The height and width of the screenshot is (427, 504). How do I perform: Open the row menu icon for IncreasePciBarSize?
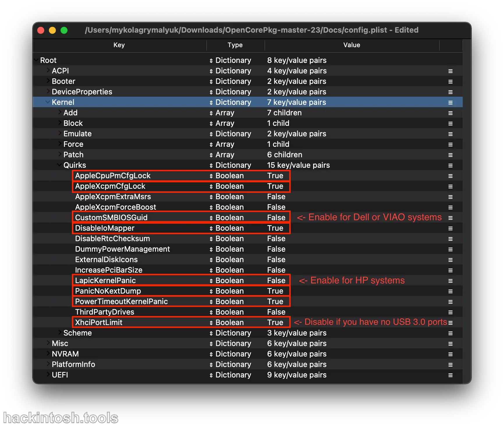450,270
